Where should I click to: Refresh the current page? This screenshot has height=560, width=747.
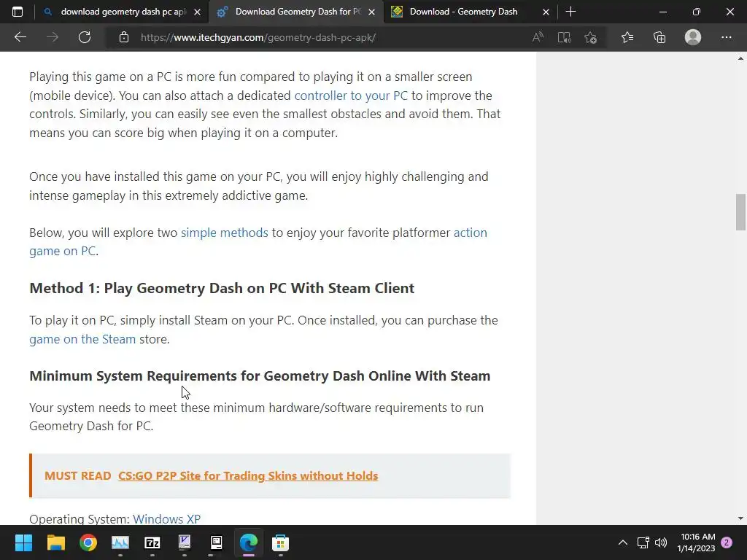[x=85, y=37]
